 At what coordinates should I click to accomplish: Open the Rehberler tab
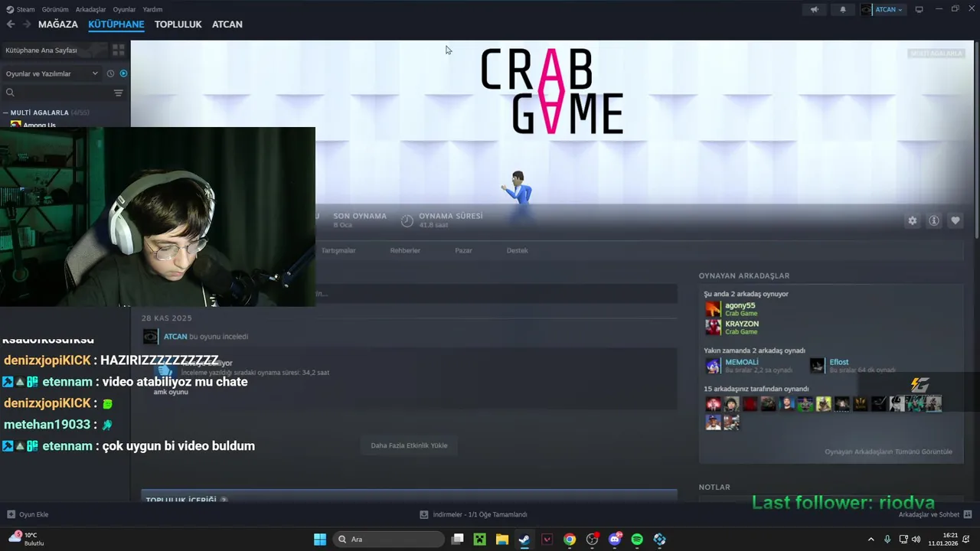pyautogui.click(x=405, y=250)
